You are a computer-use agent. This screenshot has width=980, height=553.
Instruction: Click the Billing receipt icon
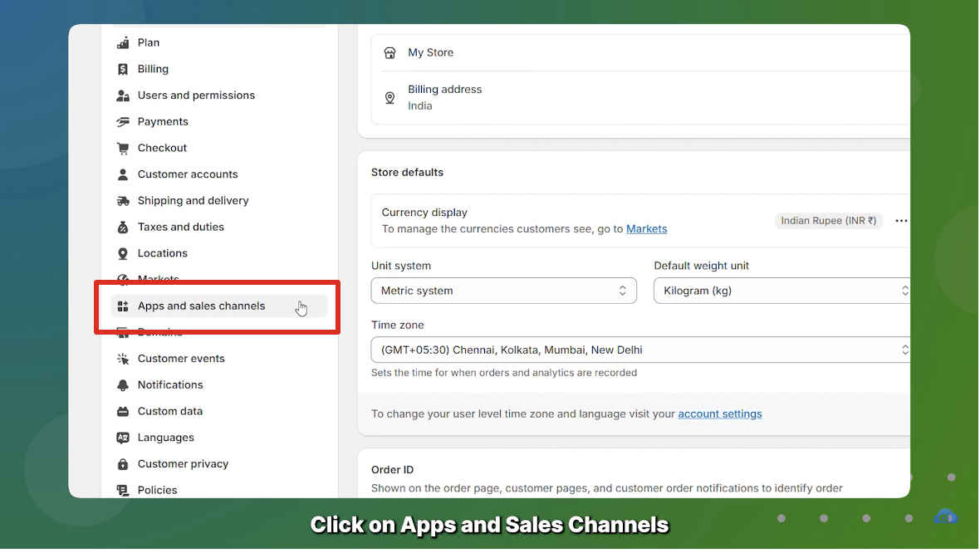click(x=123, y=69)
